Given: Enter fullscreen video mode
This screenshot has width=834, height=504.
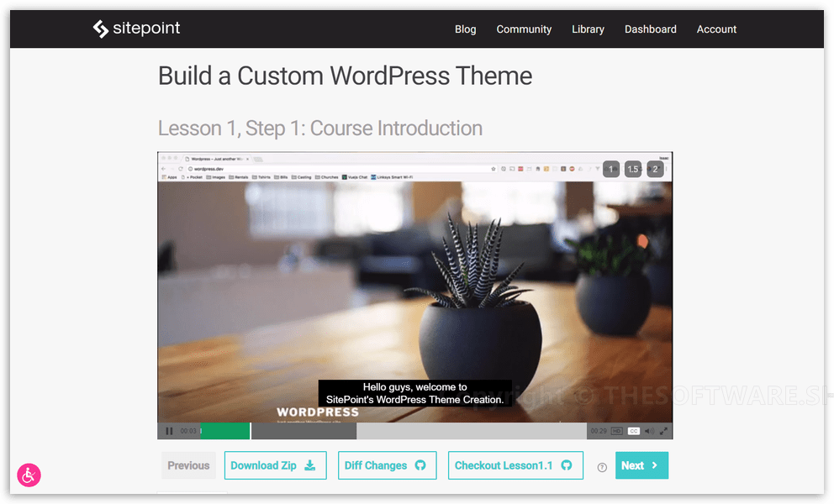Looking at the screenshot, I should [664, 431].
